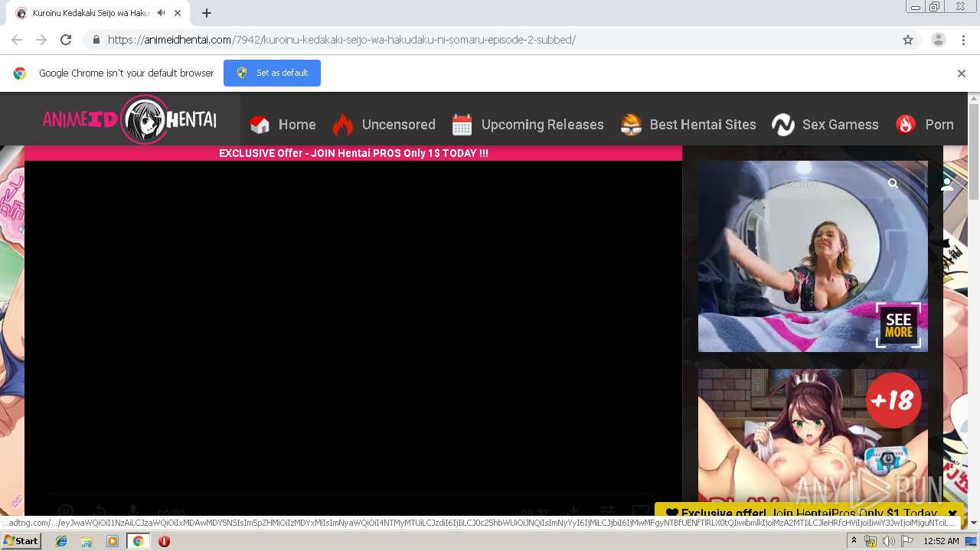Click the SEE MORE ad button
The height and width of the screenshot is (551, 980).
(x=898, y=325)
